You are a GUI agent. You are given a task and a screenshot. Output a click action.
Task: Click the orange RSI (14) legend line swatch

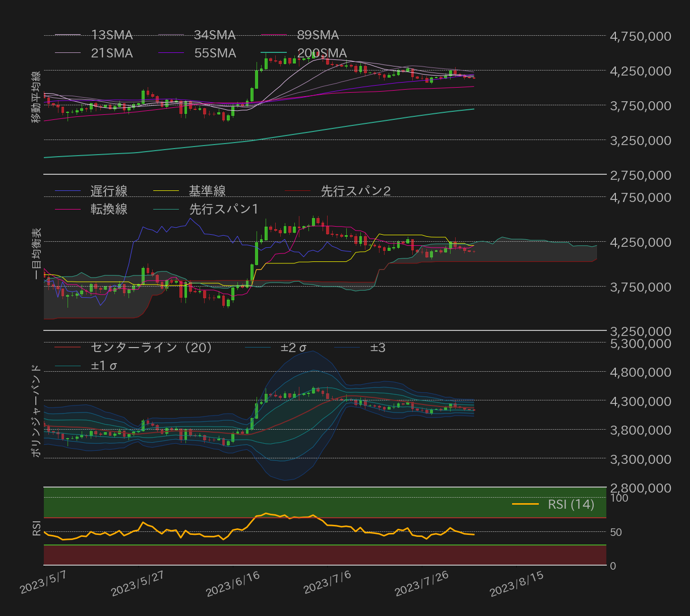525,504
